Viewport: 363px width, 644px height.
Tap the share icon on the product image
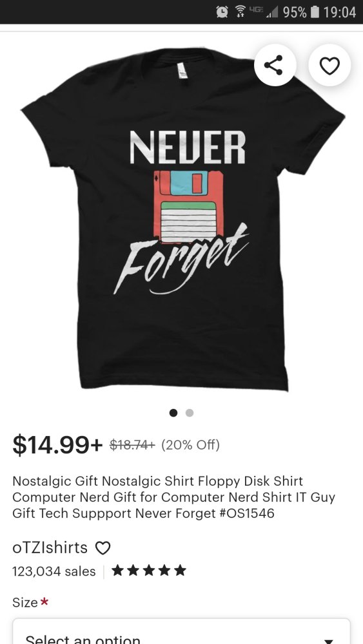click(x=275, y=65)
